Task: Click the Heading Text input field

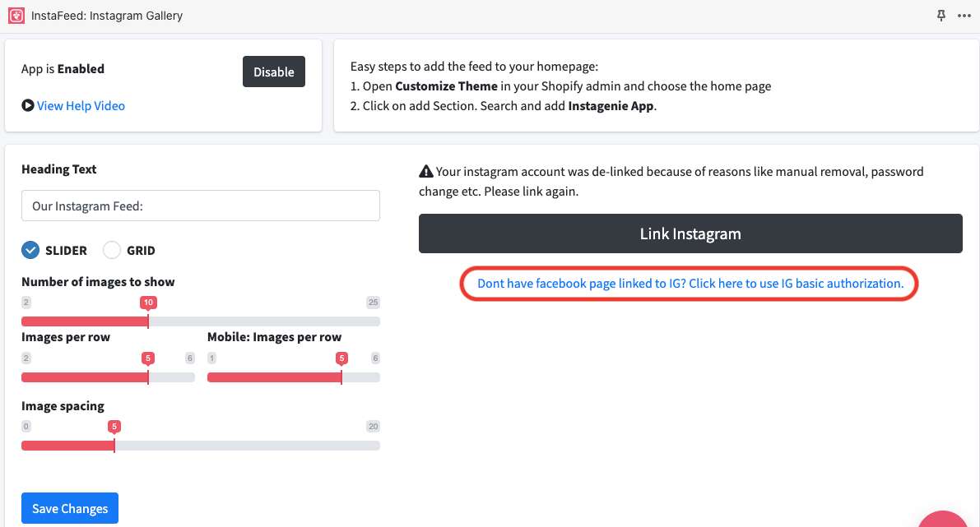Action: (x=201, y=206)
